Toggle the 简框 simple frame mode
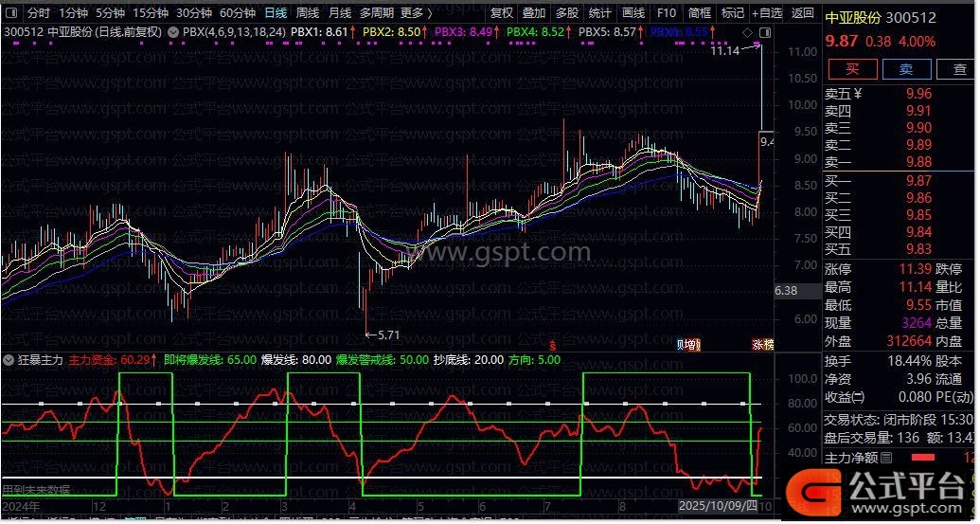980x524 pixels. 700,13
